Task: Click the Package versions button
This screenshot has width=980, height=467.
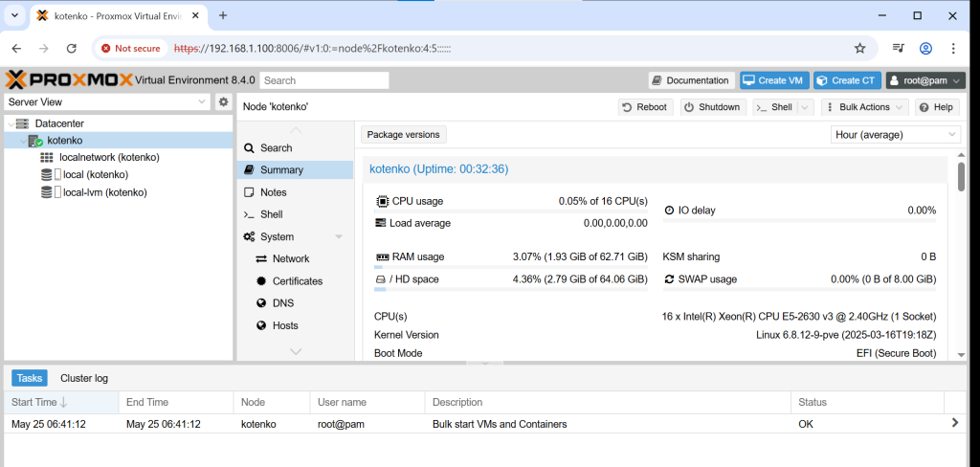Action: tap(404, 134)
